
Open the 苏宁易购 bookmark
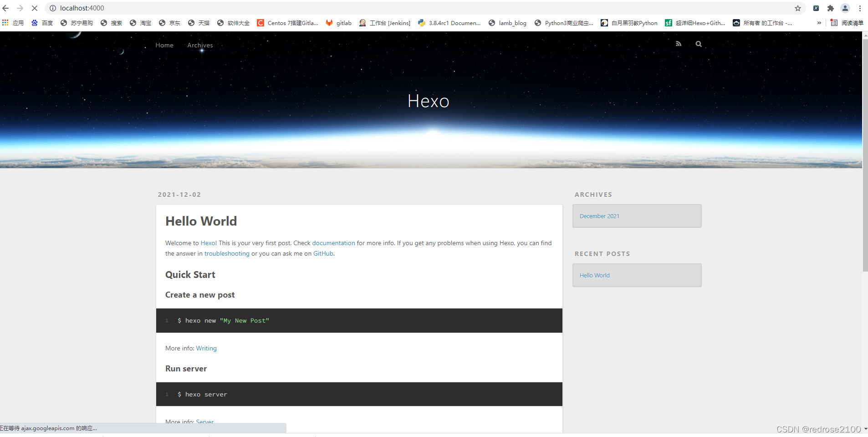tap(77, 23)
